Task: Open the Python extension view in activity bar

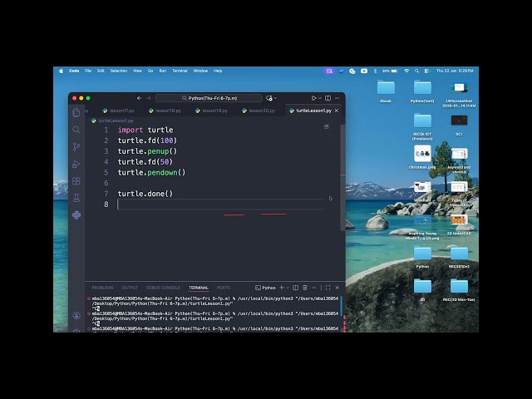Action: pyautogui.click(x=76, y=215)
